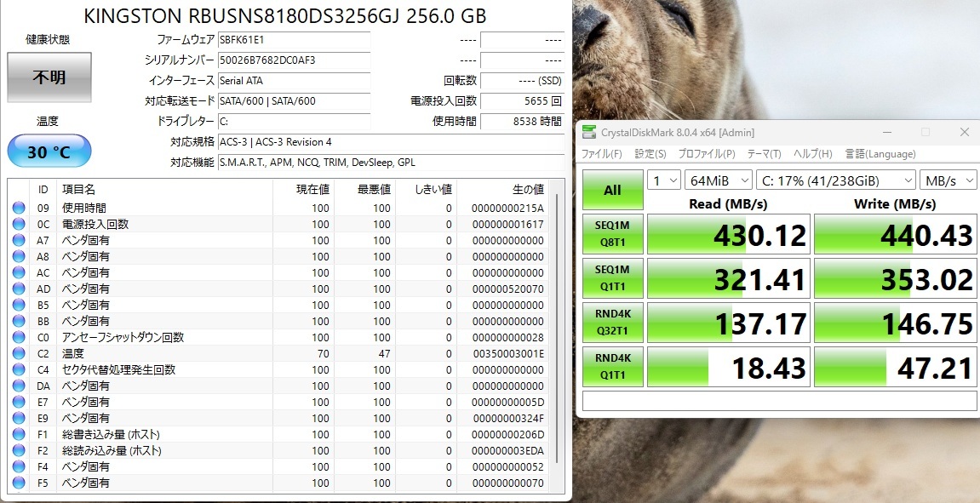980x503 pixels.
Task: Click the interface field Serial ATA
Action: [x=294, y=81]
